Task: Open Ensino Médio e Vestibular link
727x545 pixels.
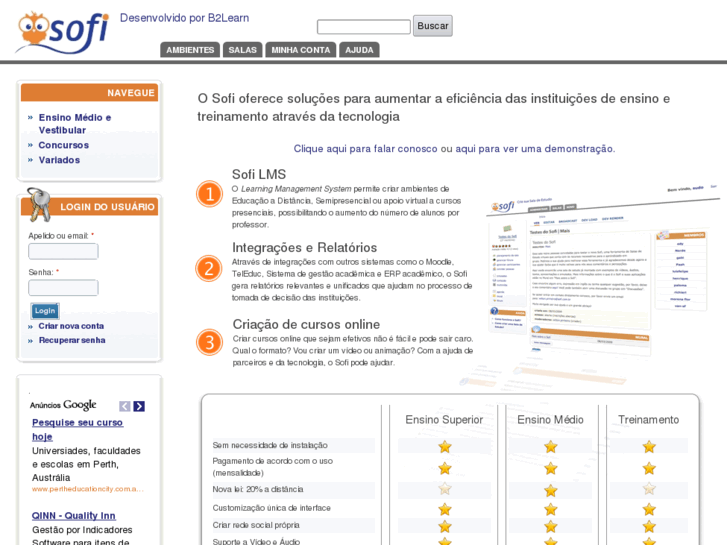Action: click(x=75, y=124)
